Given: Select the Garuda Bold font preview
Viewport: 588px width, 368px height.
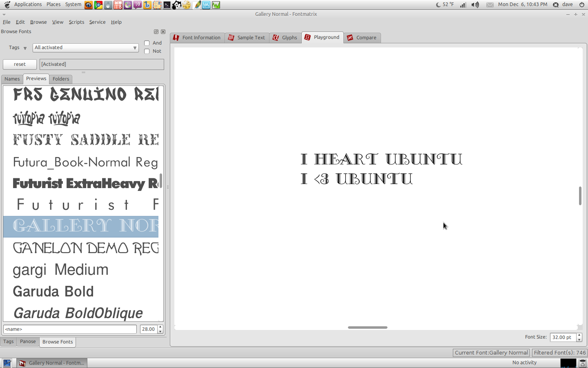Looking at the screenshot, I should [x=81, y=291].
